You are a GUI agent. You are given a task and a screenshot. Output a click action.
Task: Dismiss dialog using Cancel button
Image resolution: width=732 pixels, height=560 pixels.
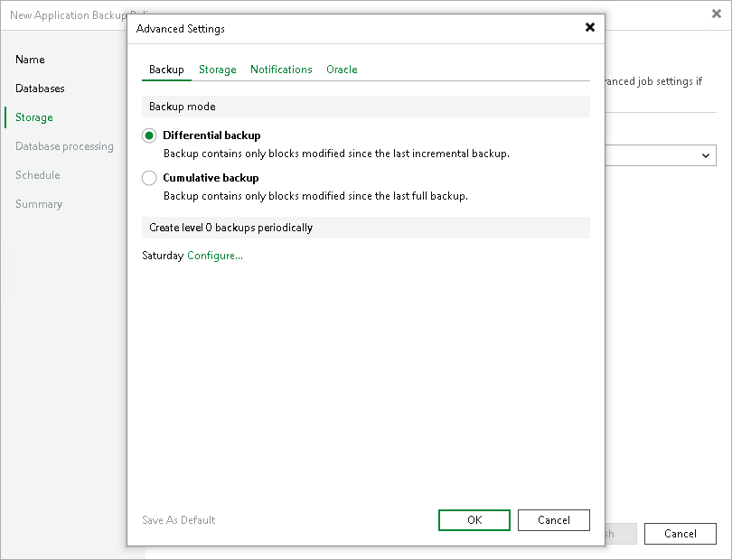click(553, 520)
